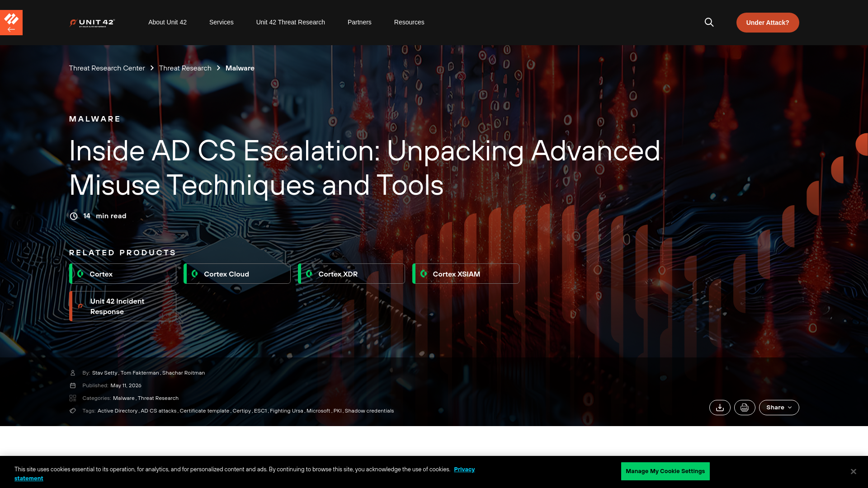Open author Stav Setty's page
This screenshot has width=868, height=488.
[104, 373]
